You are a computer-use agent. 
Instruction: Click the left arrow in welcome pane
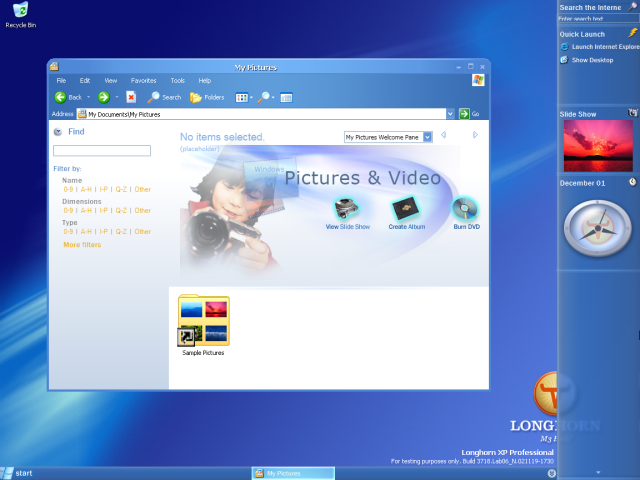click(x=444, y=135)
